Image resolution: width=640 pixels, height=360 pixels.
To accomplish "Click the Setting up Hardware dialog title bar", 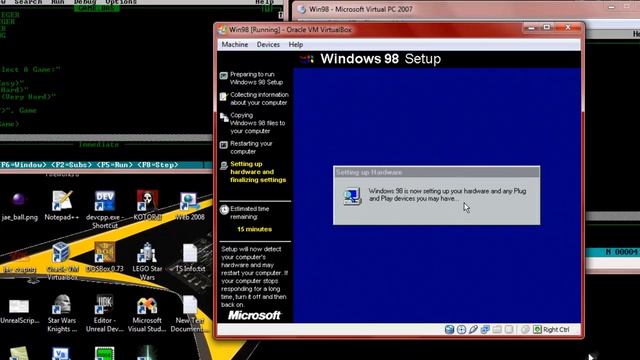I will coord(436,172).
